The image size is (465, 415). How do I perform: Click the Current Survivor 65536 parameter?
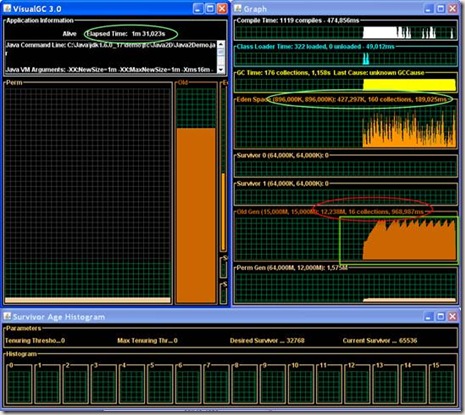[380, 341]
